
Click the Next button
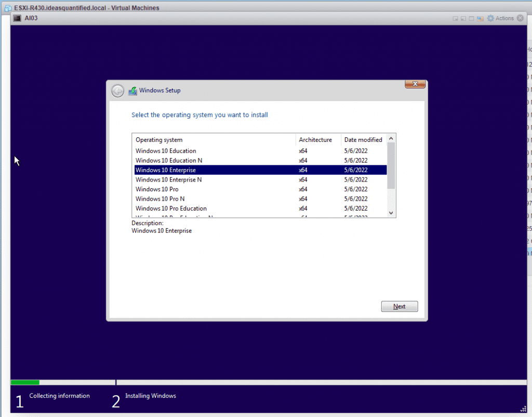click(x=400, y=306)
